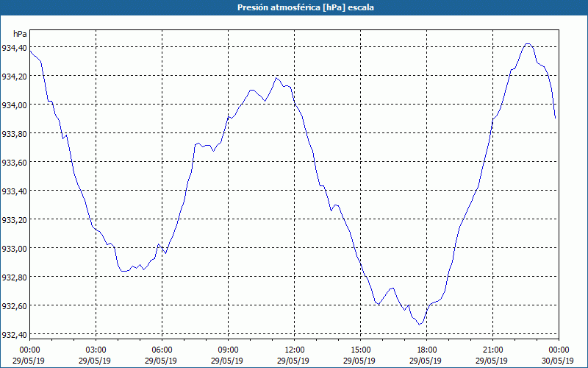
Task: Click the pressure curve minimum near 17:40
Action: coord(419,325)
